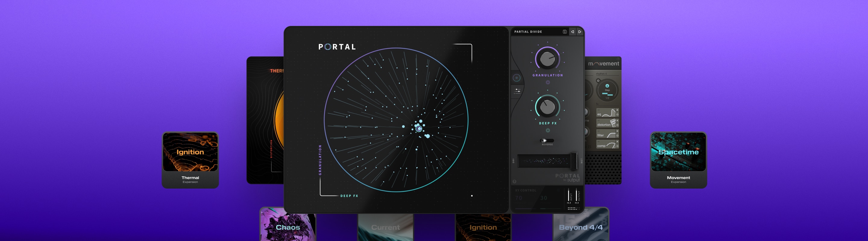This screenshot has height=241, width=868.
Task: Switch to the XY circle view icon
Action: pos(517,78)
